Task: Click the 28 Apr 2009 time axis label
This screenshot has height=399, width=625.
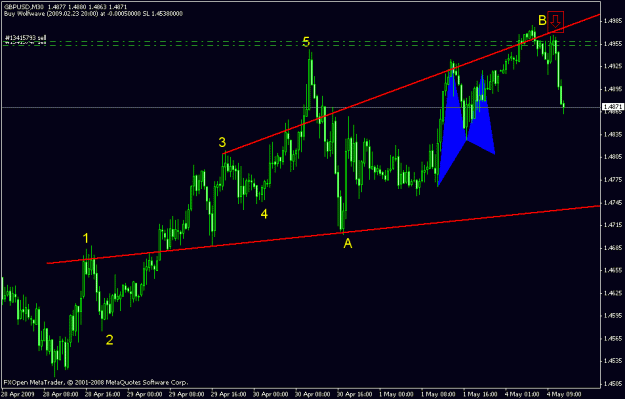Action: 18,394
